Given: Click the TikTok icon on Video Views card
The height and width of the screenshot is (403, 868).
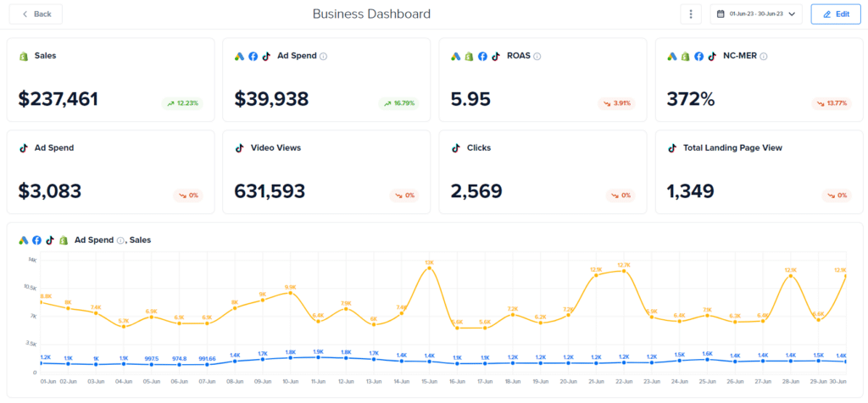Looking at the screenshot, I should [241, 147].
